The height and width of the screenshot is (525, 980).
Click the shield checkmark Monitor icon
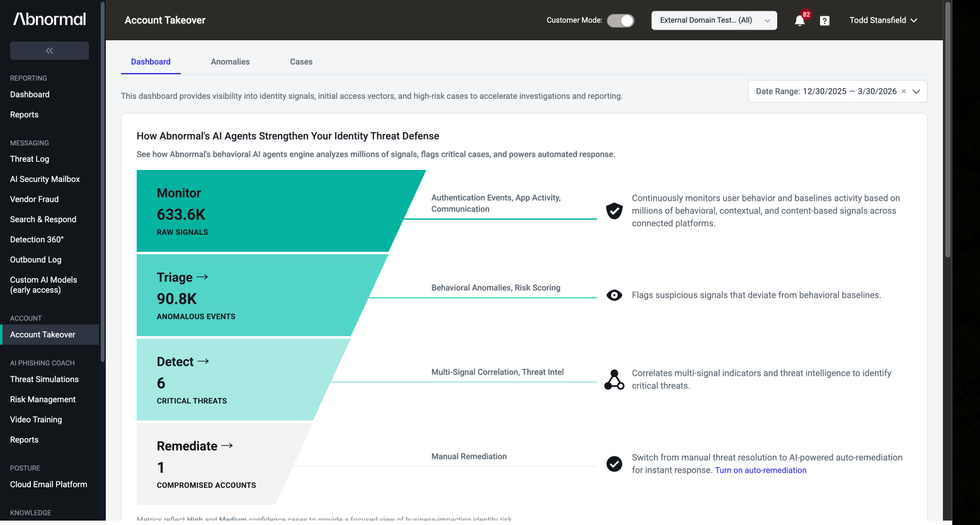coord(614,211)
